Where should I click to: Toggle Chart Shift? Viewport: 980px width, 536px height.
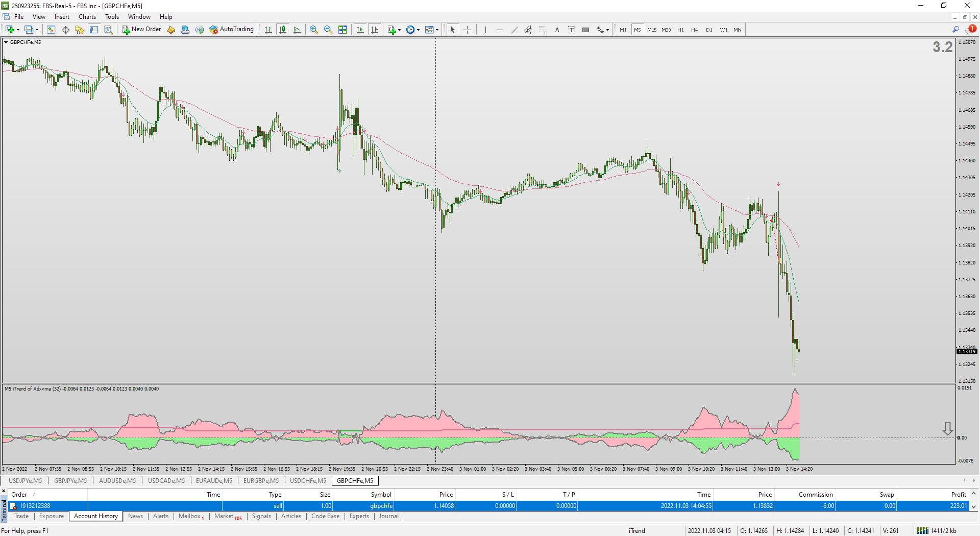coord(375,30)
